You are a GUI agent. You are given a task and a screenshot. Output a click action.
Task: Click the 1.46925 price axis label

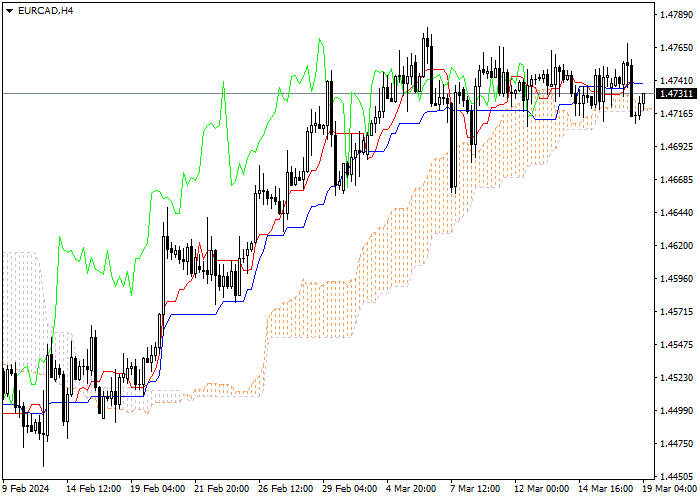click(x=677, y=147)
